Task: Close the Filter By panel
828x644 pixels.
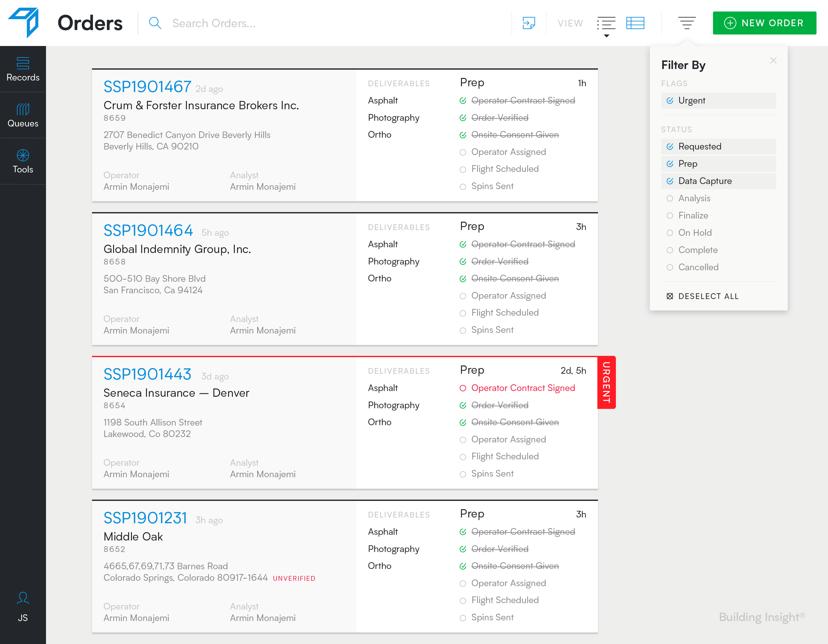Action: (773, 61)
